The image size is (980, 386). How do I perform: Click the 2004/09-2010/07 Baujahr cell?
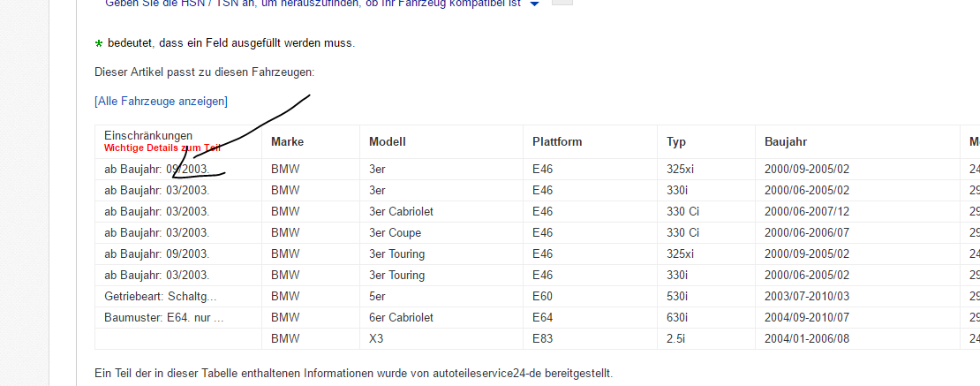click(x=807, y=318)
